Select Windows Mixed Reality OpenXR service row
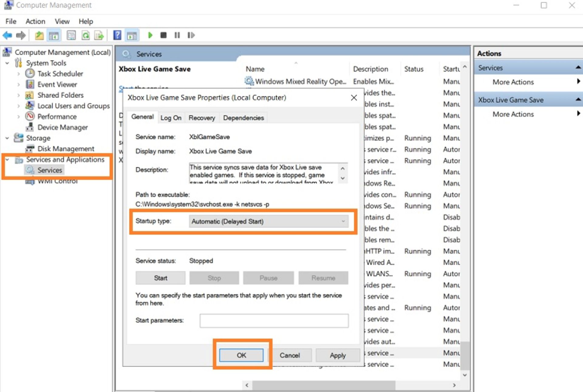Viewport: 583px width, 392px height. 352,81
